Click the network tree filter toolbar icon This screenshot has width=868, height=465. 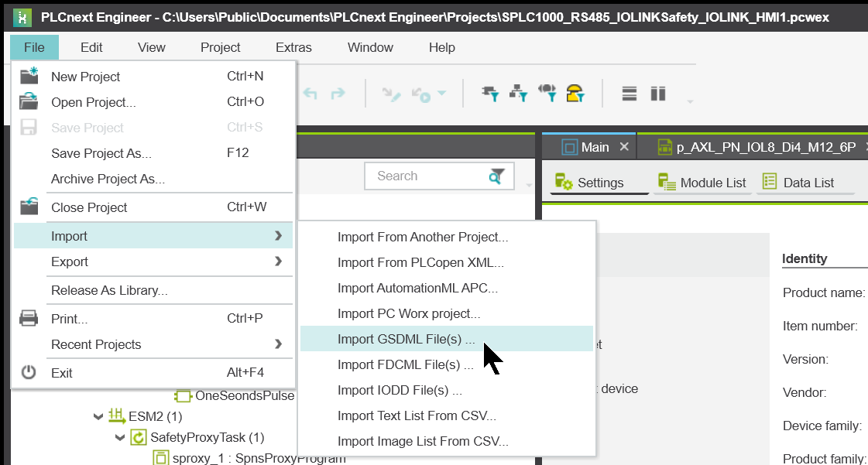pos(519,94)
